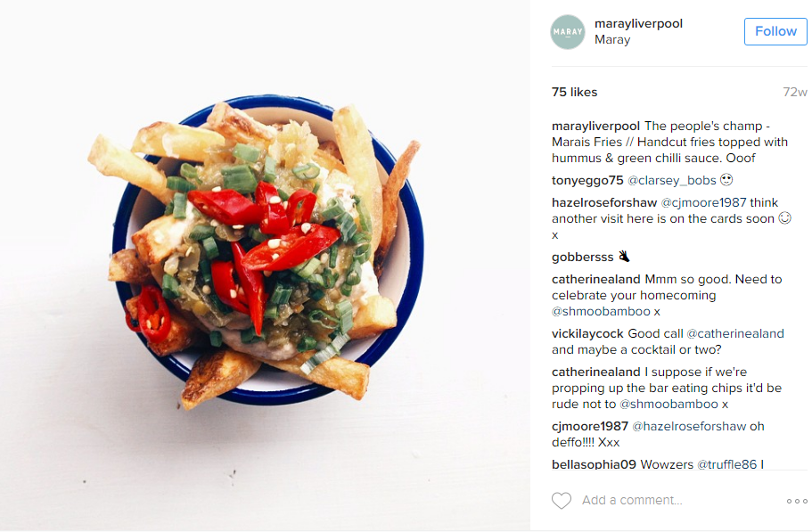This screenshot has height=532, width=812.
Task: Open the 72w timestamp link
Action: (x=795, y=92)
